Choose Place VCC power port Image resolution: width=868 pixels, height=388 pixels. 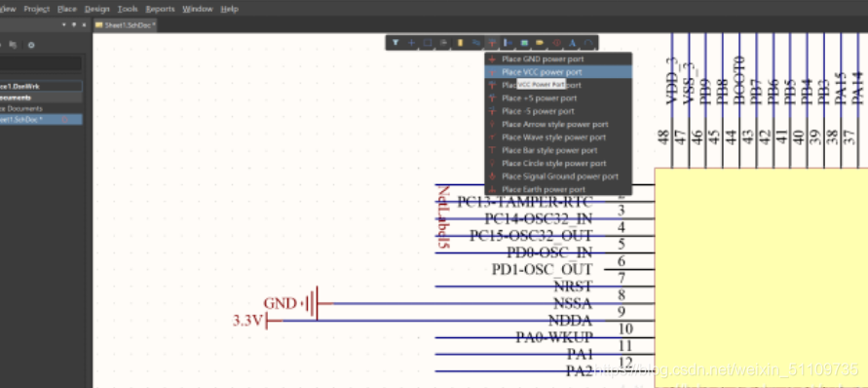point(558,72)
